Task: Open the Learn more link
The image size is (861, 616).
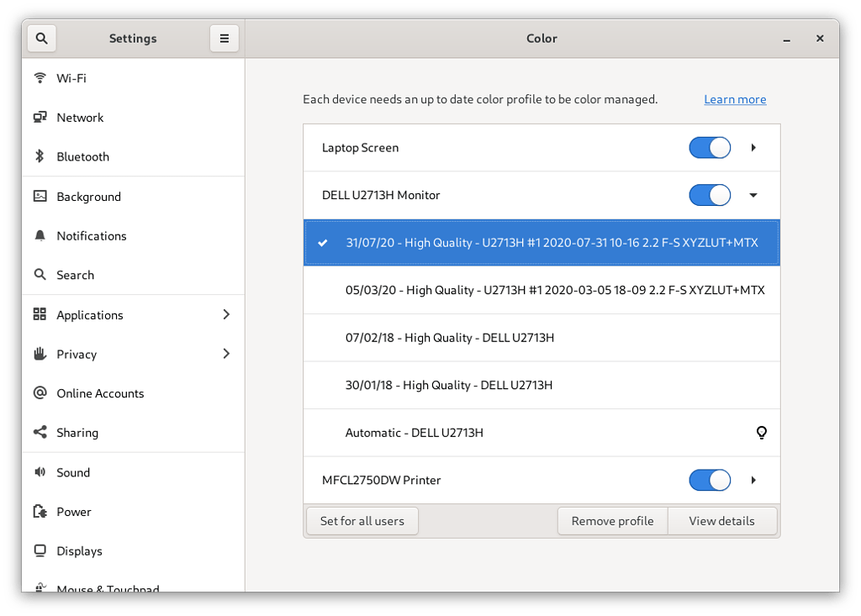Action: coord(735,99)
